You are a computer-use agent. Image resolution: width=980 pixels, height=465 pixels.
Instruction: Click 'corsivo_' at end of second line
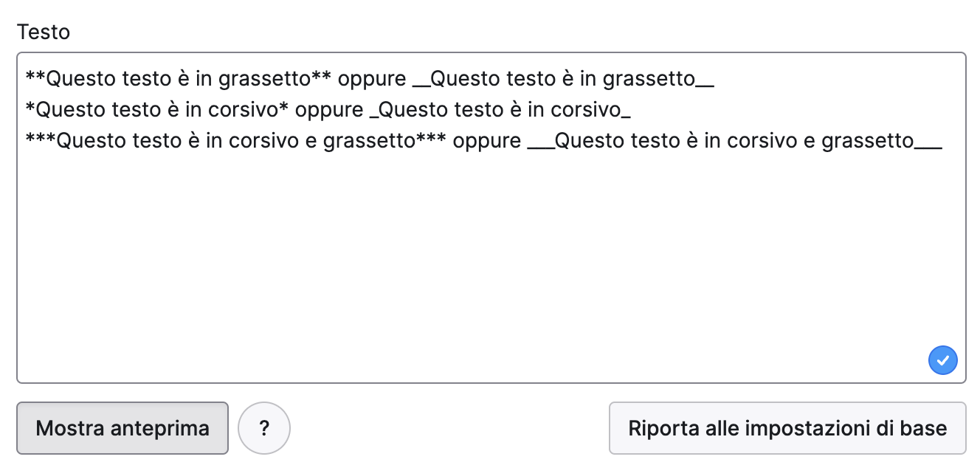(x=589, y=109)
